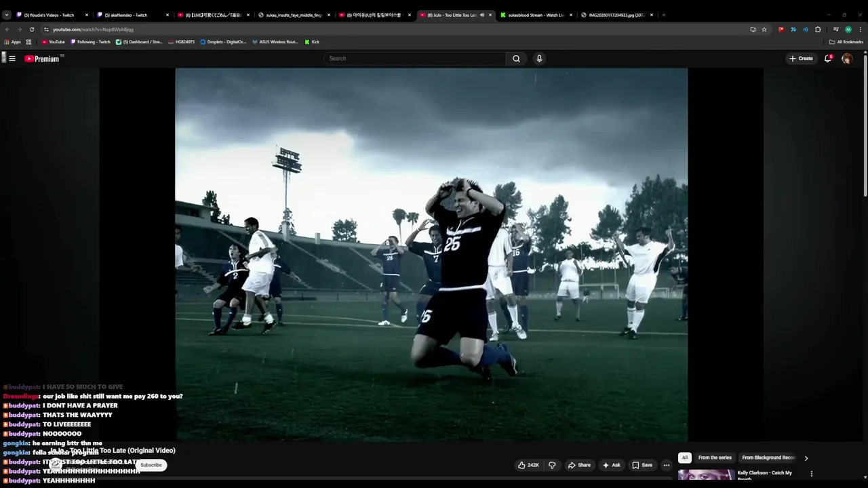The height and width of the screenshot is (488, 868).
Task: View site information icon left of URL
Action: click(x=46, y=29)
